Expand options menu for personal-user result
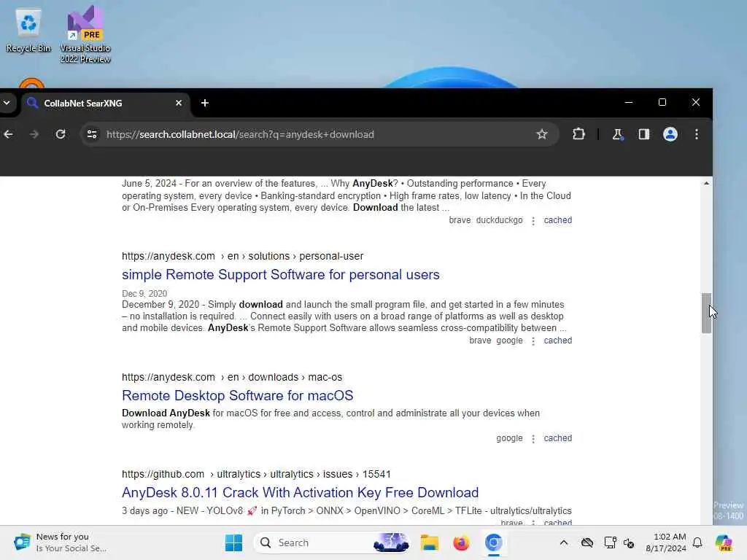The image size is (747, 560). (533, 341)
